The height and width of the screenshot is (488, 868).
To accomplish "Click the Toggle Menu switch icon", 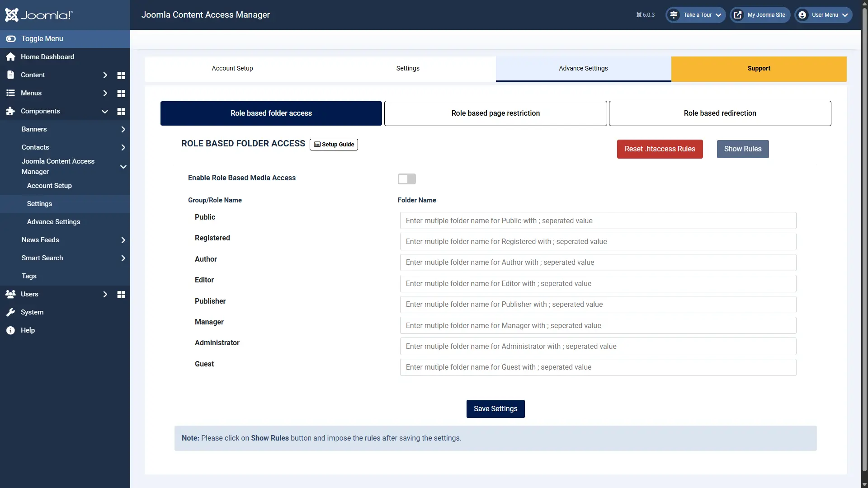I will (x=11, y=39).
